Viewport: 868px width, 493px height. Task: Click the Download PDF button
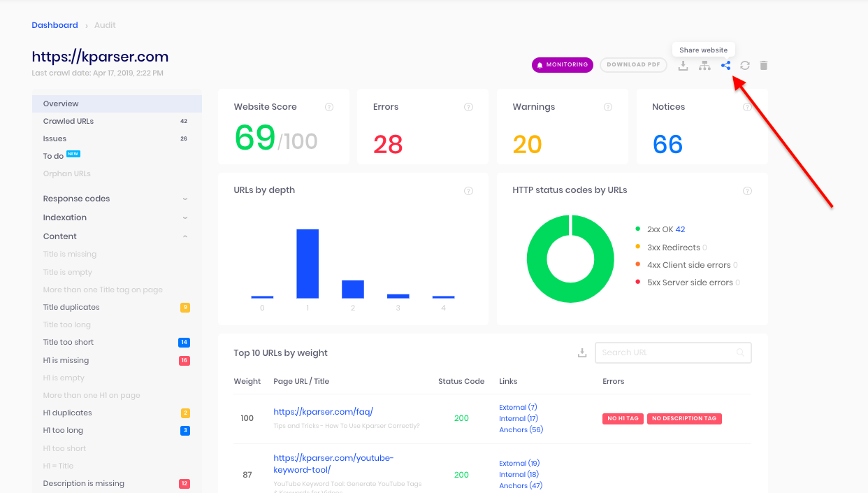tap(633, 65)
